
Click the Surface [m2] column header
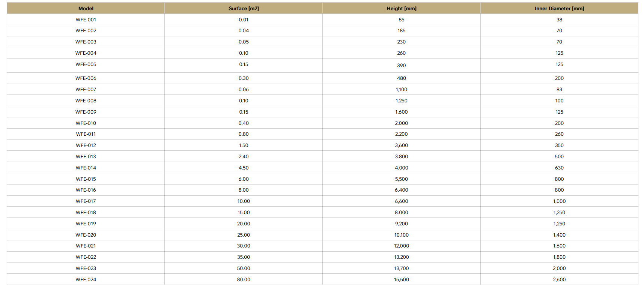click(244, 8)
